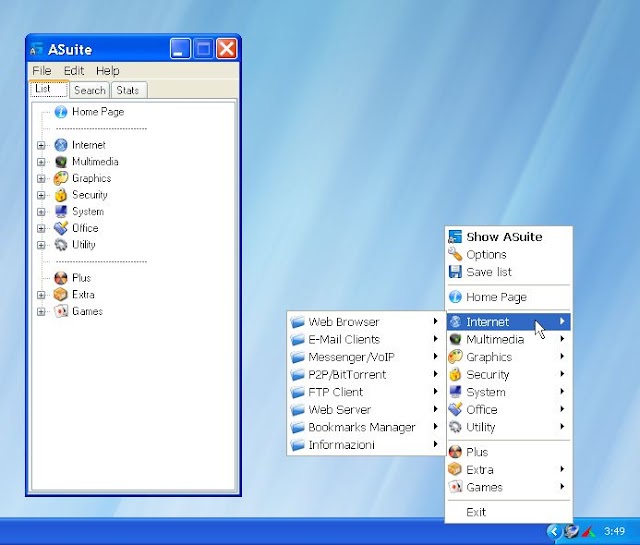
Task: Choose Show ASuite from the tray menu
Action: coord(509,237)
